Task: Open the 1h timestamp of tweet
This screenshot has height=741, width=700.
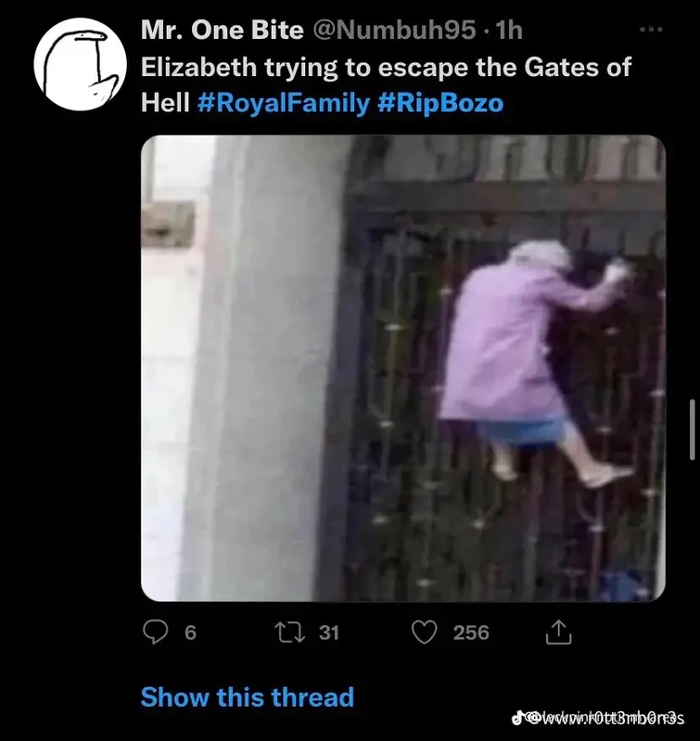Action: (x=509, y=31)
